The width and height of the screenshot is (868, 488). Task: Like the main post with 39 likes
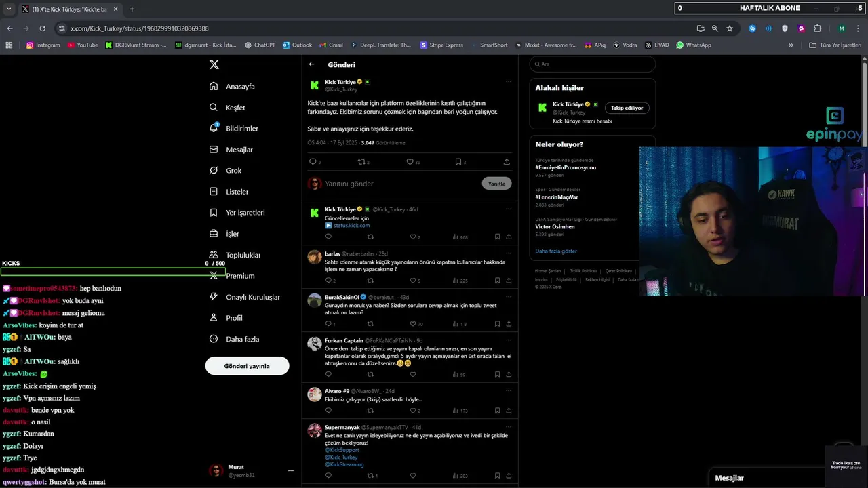tap(410, 162)
